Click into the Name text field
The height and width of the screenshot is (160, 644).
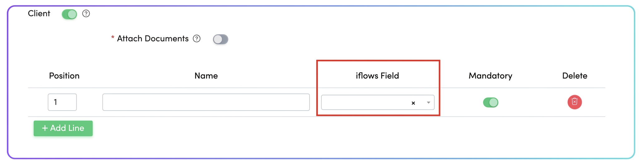(x=206, y=102)
